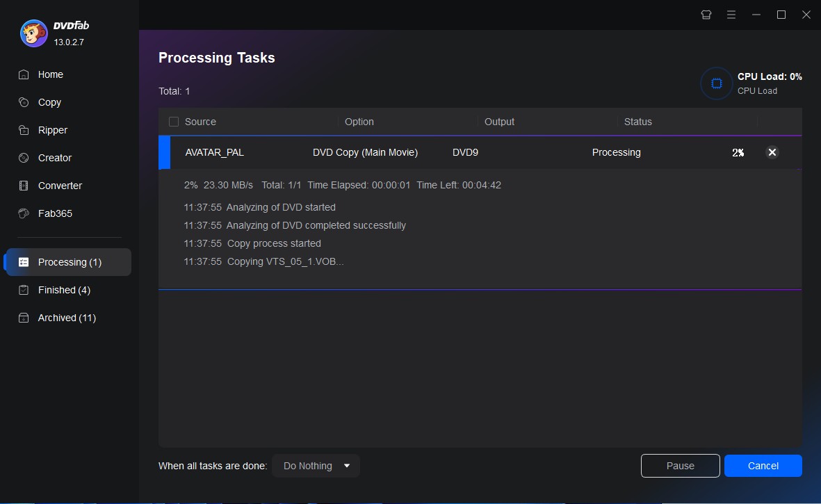Viewport: 821px width, 504px height.
Task: Close the DVDFab window
Action: (x=806, y=15)
